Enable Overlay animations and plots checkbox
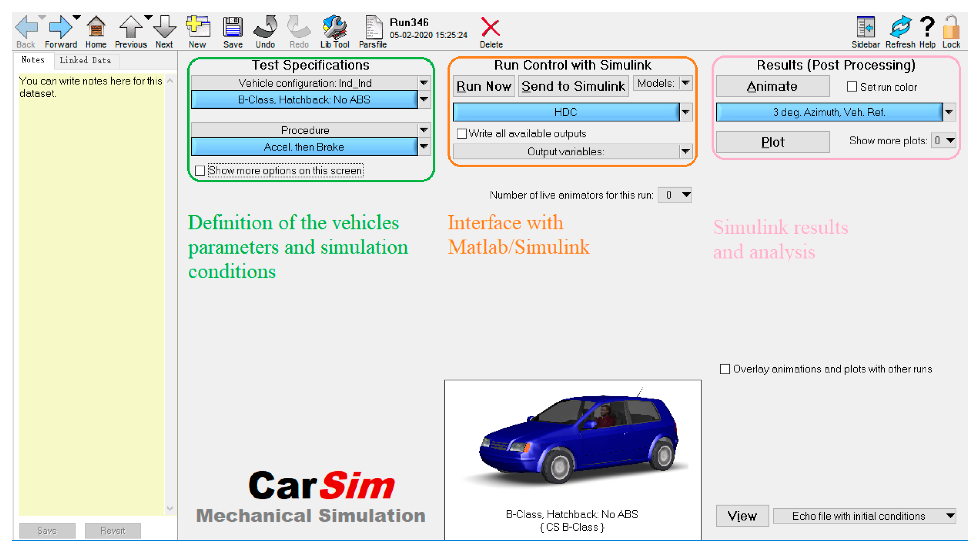Image resolution: width=980 pixels, height=554 pixels. [x=725, y=369]
